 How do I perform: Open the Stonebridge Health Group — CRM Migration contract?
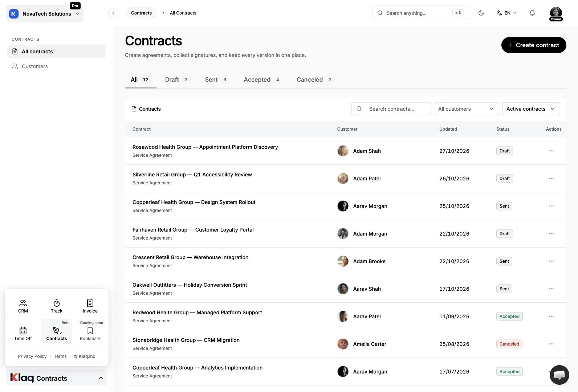[x=186, y=340]
